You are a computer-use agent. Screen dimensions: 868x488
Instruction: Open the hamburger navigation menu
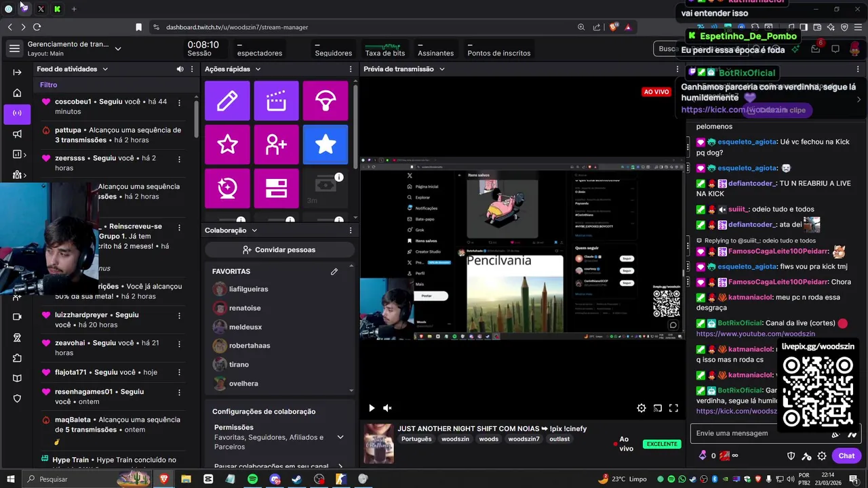point(14,48)
